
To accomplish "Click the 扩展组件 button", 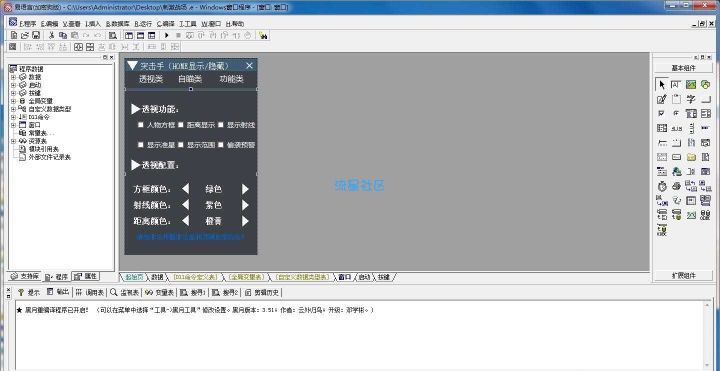I will point(683,276).
